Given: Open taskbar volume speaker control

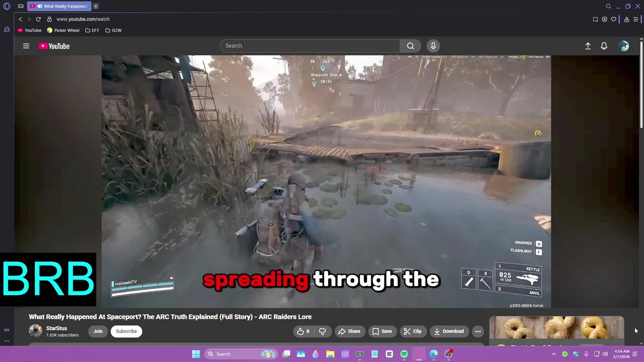Looking at the screenshot, I should (605, 354).
